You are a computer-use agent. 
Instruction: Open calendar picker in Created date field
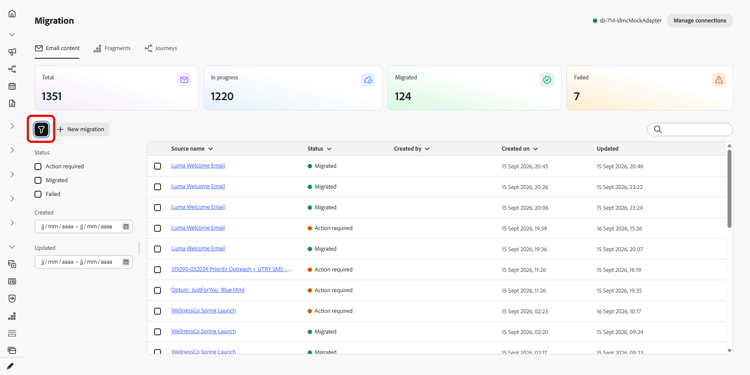pyautogui.click(x=126, y=226)
